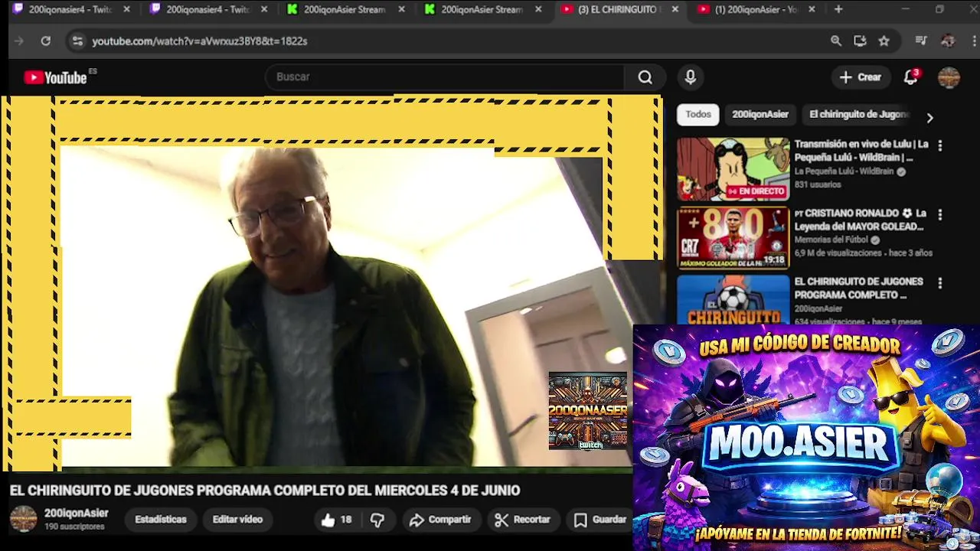The image size is (980, 551).
Task: Click the search magnifier button
Action: tap(645, 77)
